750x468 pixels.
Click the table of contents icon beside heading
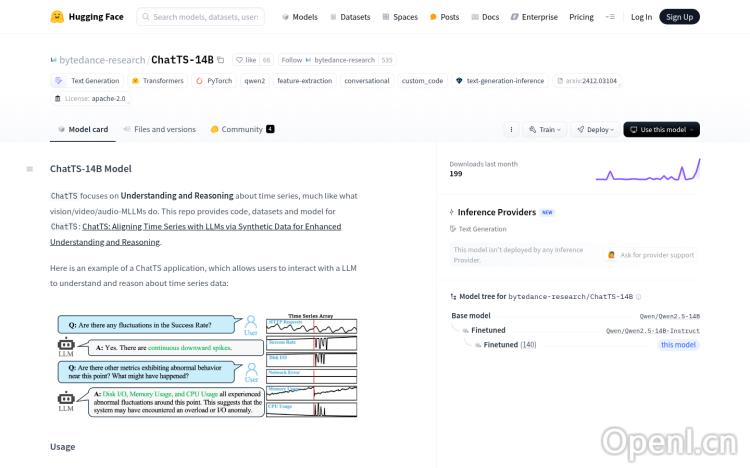(30, 169)
